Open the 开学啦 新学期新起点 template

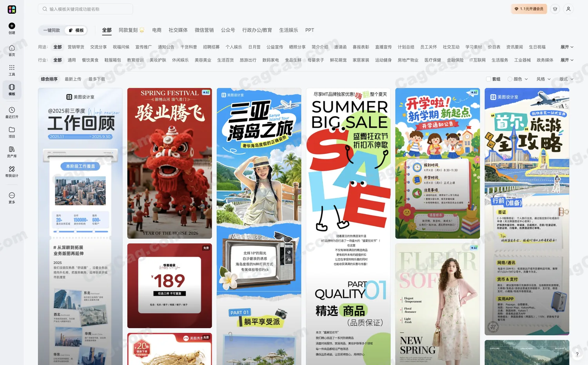437,163
